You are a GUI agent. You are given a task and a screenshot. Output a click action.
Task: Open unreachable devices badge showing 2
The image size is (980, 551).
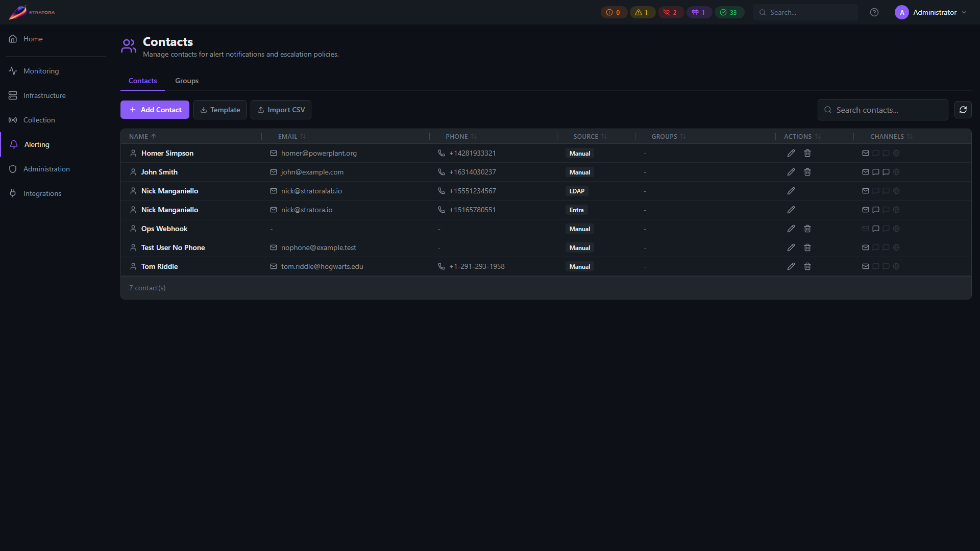(671, 12)
